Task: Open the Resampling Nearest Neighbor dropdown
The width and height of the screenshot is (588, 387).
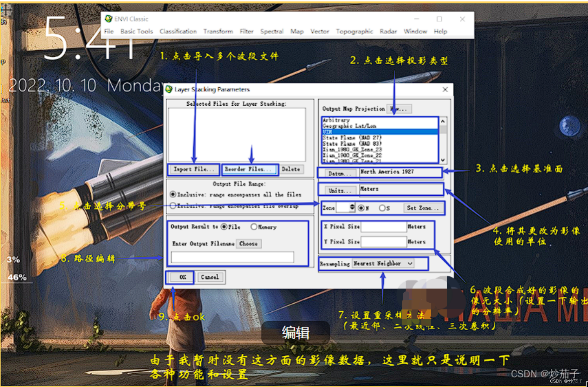Action: [x=383, y=263]
